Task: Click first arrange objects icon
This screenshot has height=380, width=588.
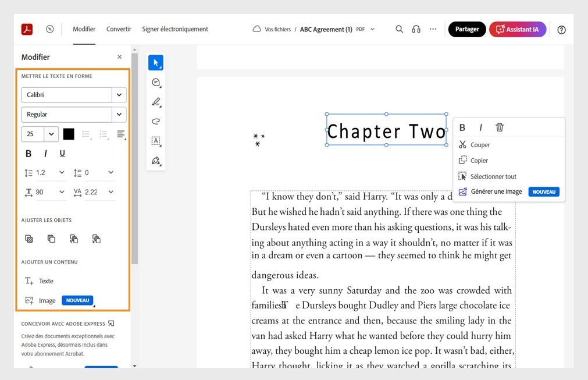Action: pos(29,239)
